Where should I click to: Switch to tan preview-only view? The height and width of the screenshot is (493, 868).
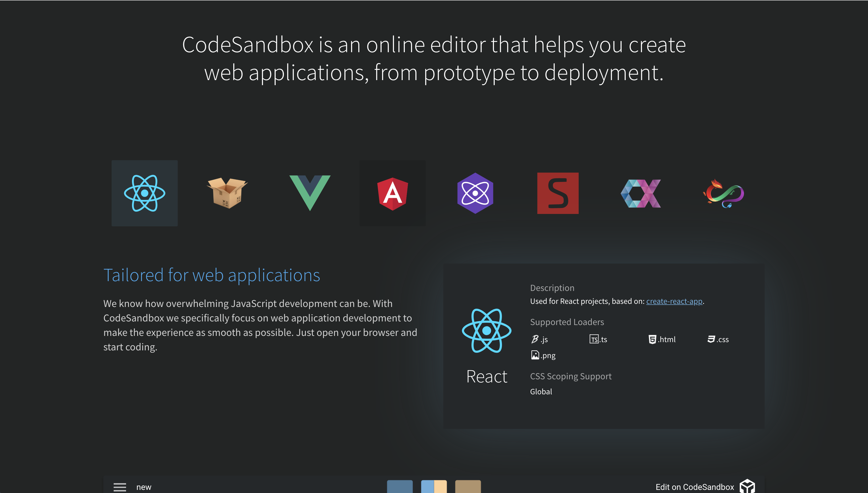click(x=468, y=487)
